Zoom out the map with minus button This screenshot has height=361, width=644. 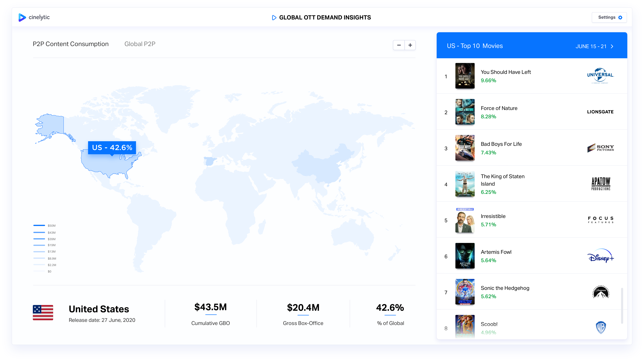(399, 45)
